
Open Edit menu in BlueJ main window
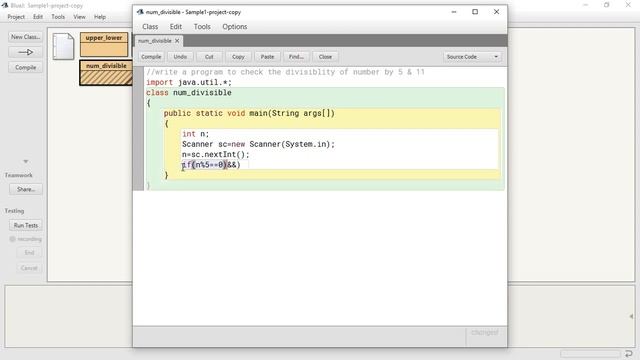tap(38, 17)
